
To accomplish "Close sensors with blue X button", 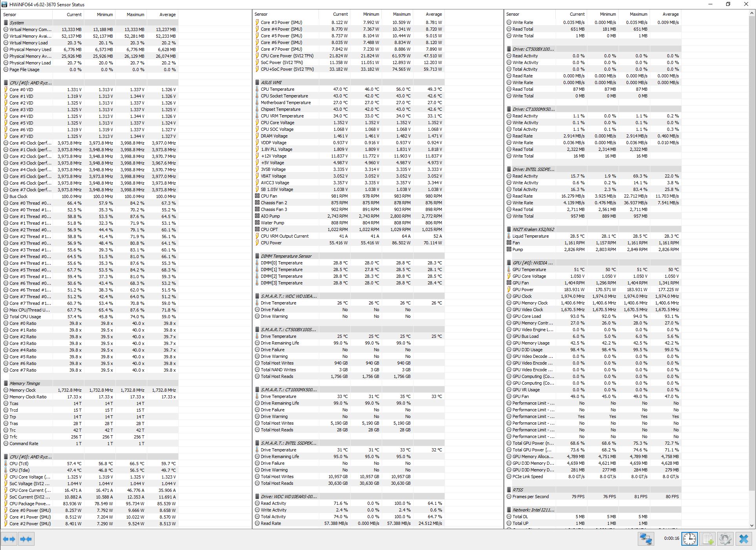I will [x=743, y=539].
